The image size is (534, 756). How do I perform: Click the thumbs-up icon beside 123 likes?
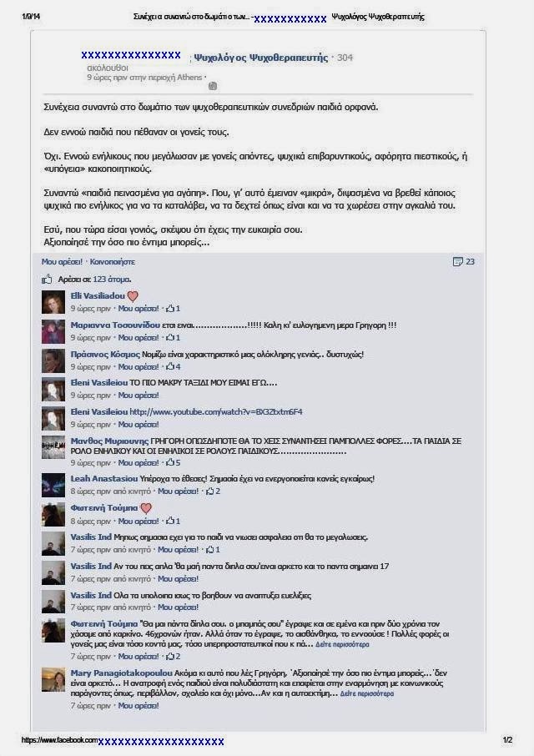47,280
